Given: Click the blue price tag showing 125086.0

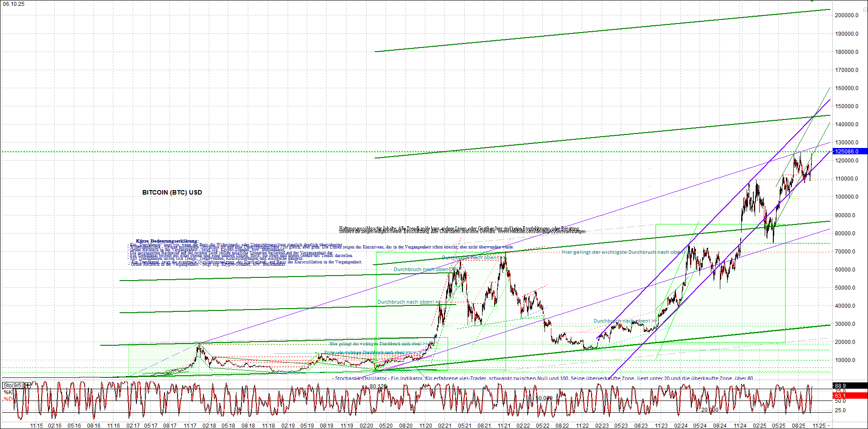Looking at the screenshot, I should tap(849, 152).
